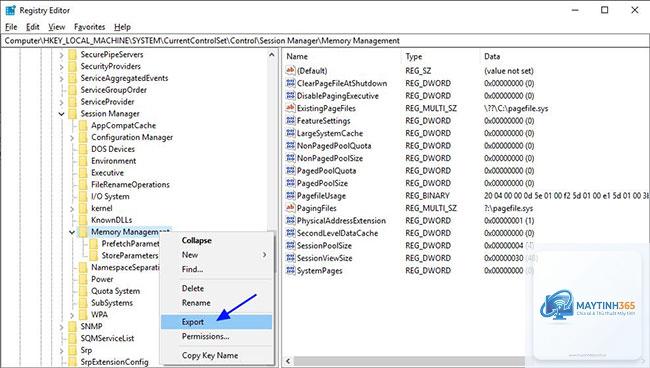Click the KnownDLLs folder icon

pyautogui.click(x=83, y=220)
